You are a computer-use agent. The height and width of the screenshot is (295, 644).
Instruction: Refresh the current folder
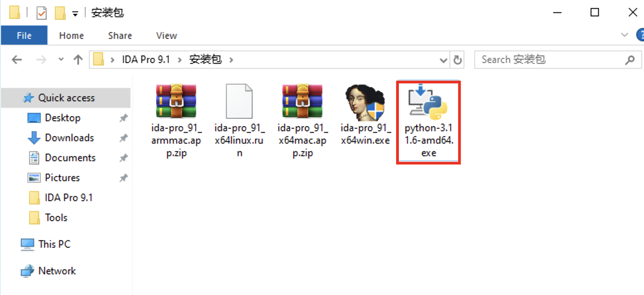point(458,60)
